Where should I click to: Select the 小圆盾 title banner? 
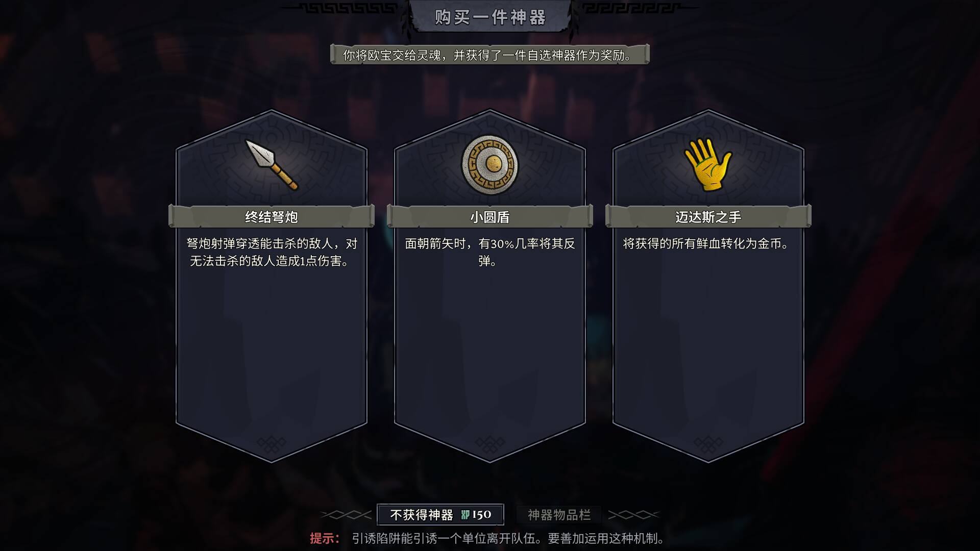coord(490,217)
